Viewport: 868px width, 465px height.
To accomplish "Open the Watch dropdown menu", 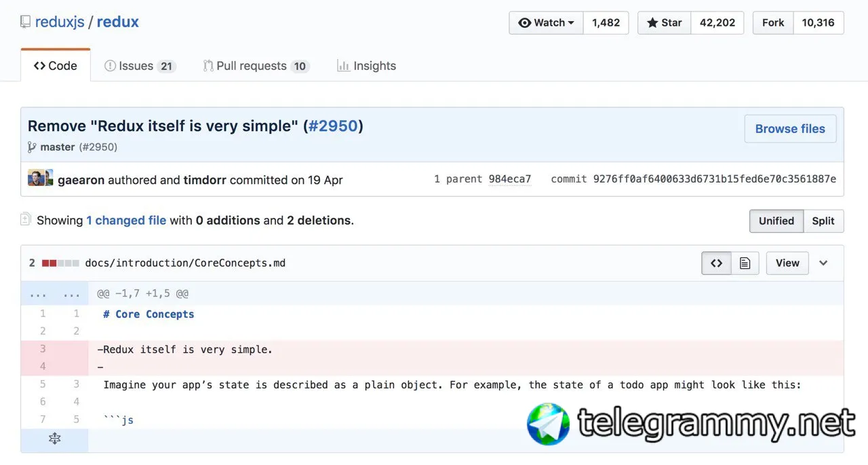I will click(546, 22).
